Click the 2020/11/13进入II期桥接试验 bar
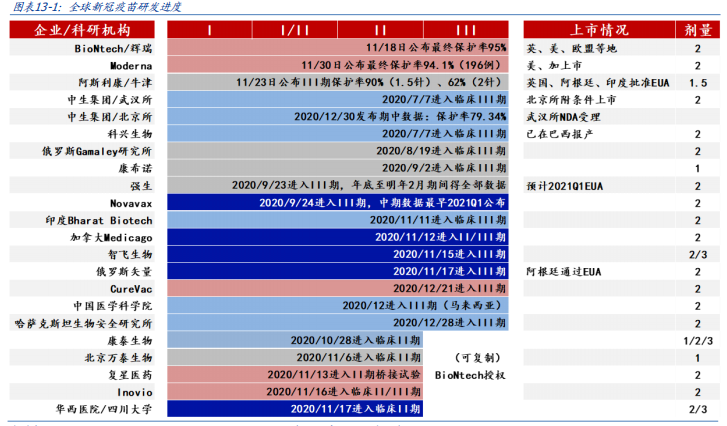This screenshot has width=727, height=426. (x=295, y=375)
